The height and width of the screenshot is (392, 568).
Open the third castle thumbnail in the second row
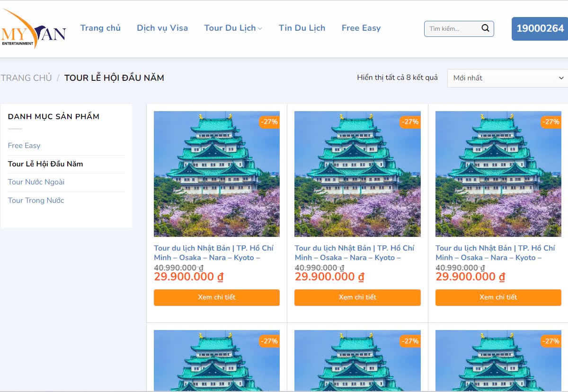point(498,360)
